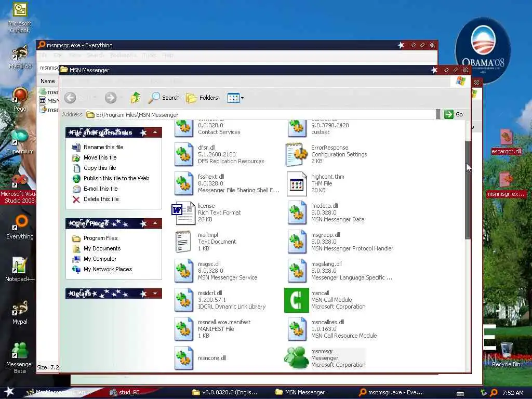
Task: Select the msnmsgr Messenger application icon
Action: [x=297, y=357]
